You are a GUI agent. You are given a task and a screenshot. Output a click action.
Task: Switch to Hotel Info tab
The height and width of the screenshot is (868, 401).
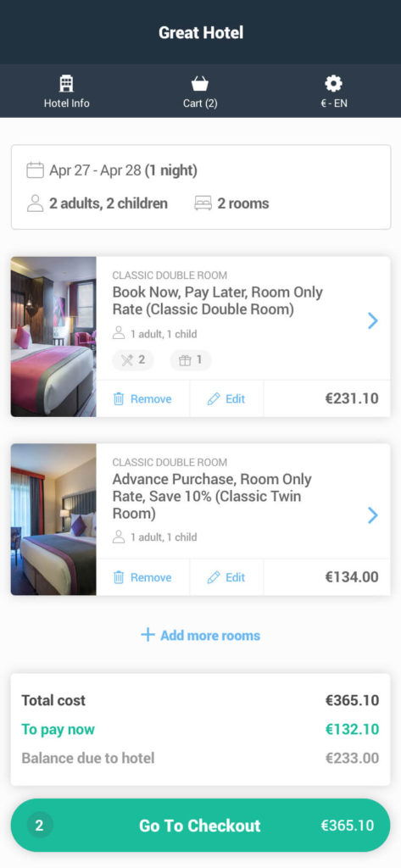(x=66, y=91)
